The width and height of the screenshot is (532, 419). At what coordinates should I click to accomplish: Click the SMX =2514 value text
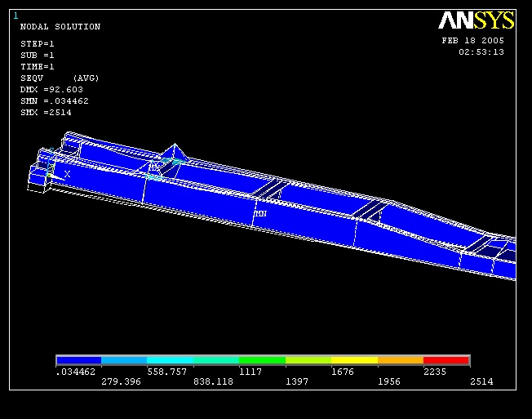click(46, 113)
